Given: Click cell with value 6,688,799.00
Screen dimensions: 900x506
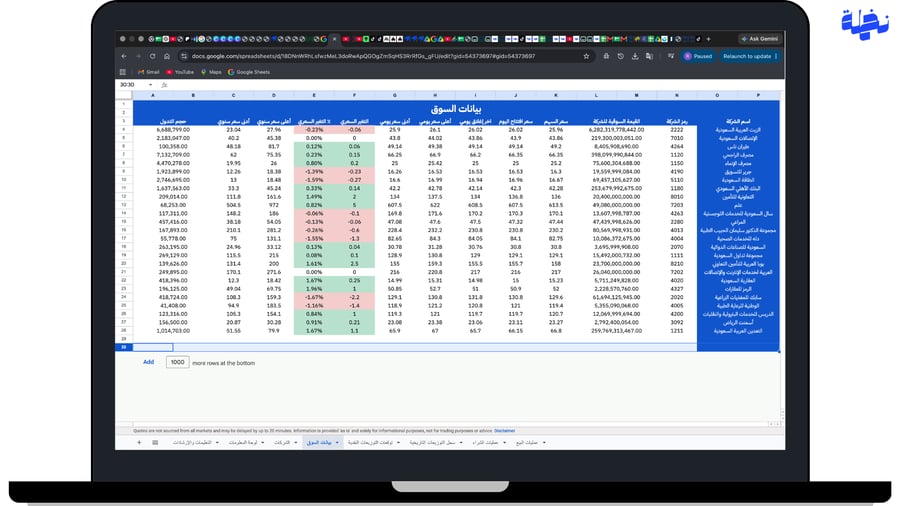Looking at the screenshot, I should tap(173, 130).
